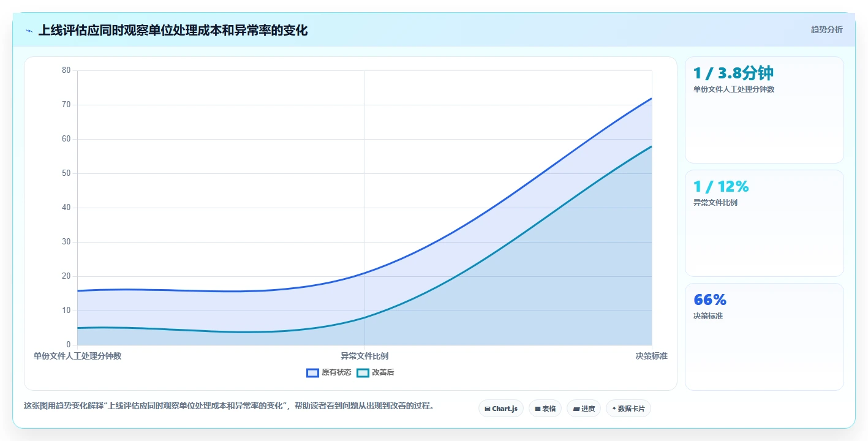Click the 改善后 legend label
Image resolution: width=868 pixels, height=441 pixels.
pyautogui.click(x=383, y=372)
